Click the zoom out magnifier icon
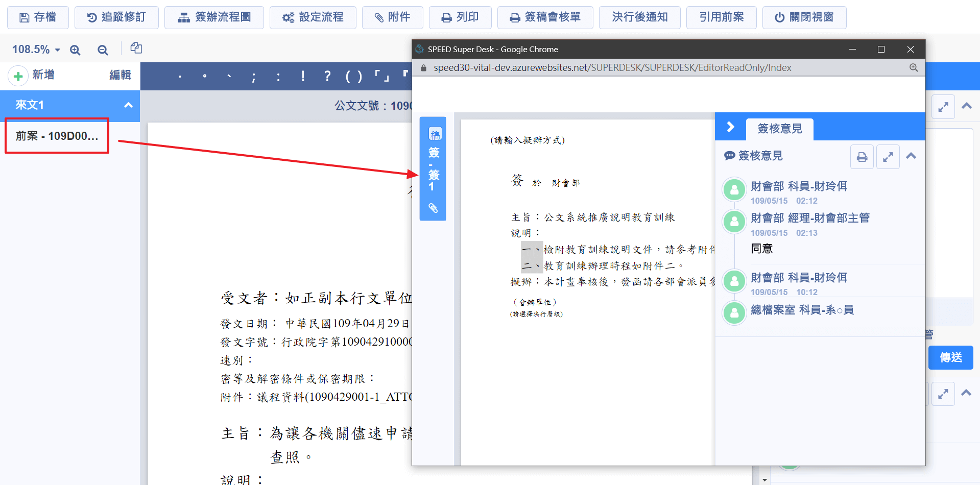 [x=103, y=50]
